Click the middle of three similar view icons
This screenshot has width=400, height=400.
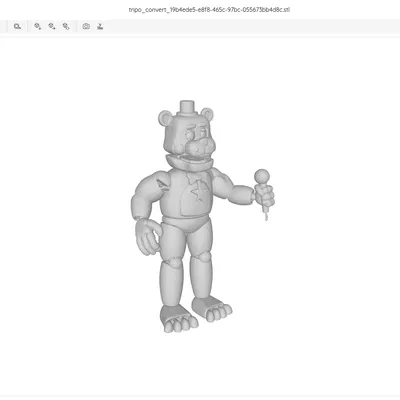pos(52,26)
